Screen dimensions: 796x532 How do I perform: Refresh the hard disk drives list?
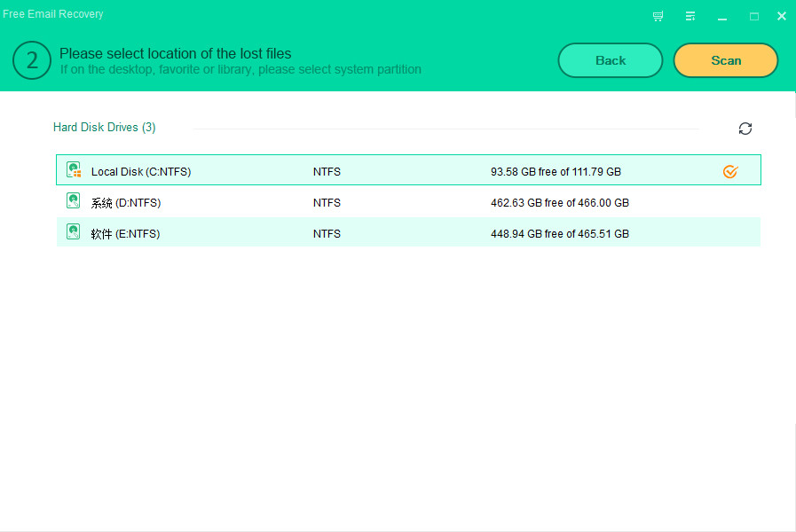745,129
